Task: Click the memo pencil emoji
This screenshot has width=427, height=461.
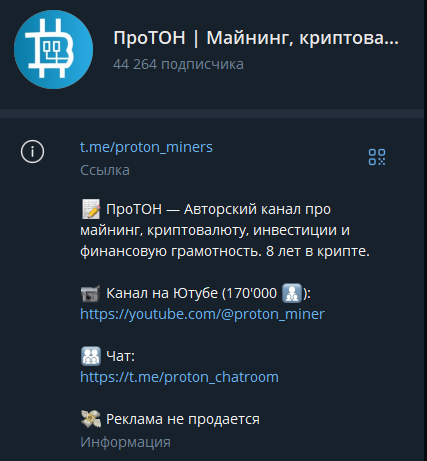Action: click(91, 209)
